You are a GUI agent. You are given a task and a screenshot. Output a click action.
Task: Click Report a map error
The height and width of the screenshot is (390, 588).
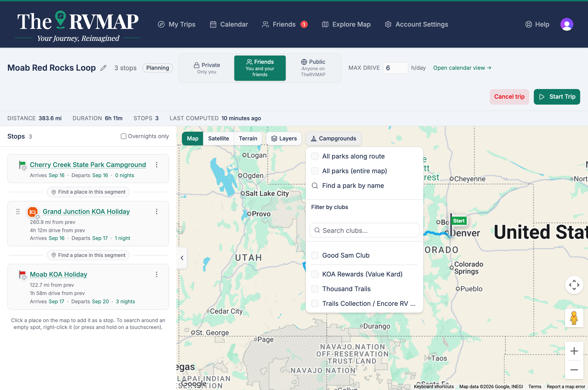(565, 387)
